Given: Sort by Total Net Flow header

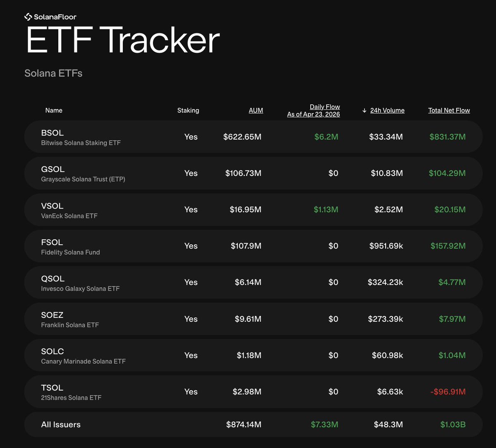Looking at the screenshot, I should pos(449,111).
